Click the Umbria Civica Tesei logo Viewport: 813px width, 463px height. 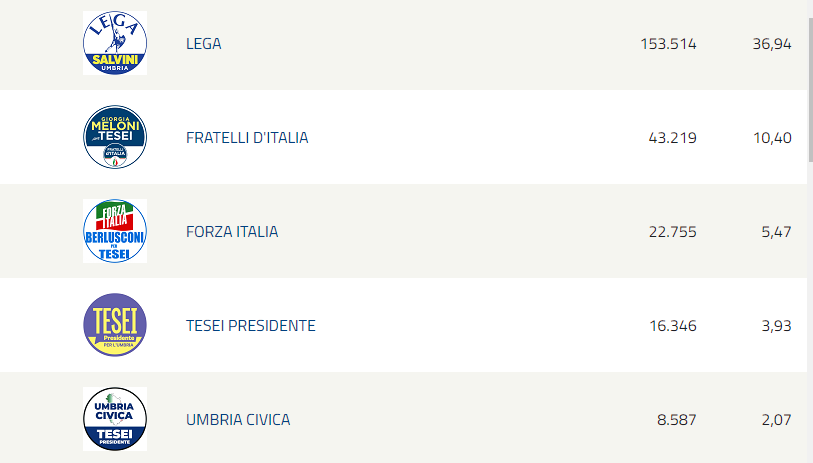115,419
